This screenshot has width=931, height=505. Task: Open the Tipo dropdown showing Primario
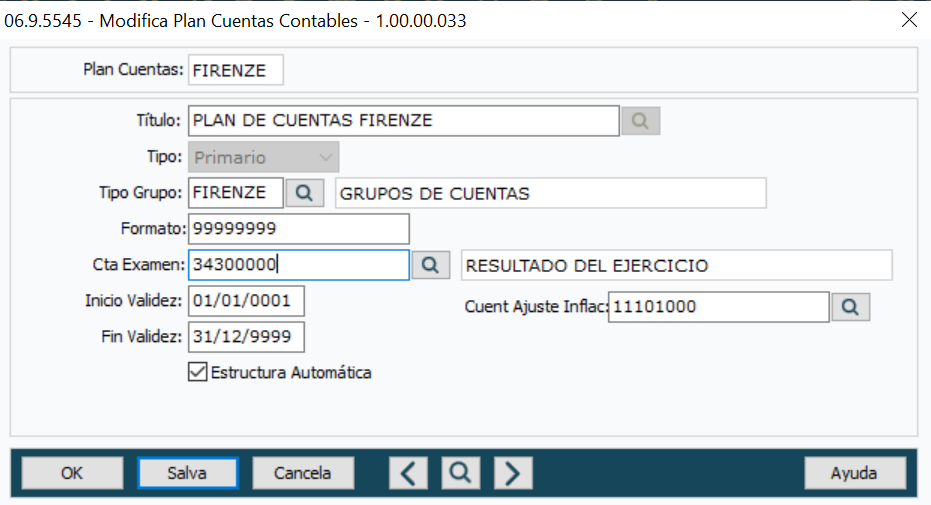[264, 157]
